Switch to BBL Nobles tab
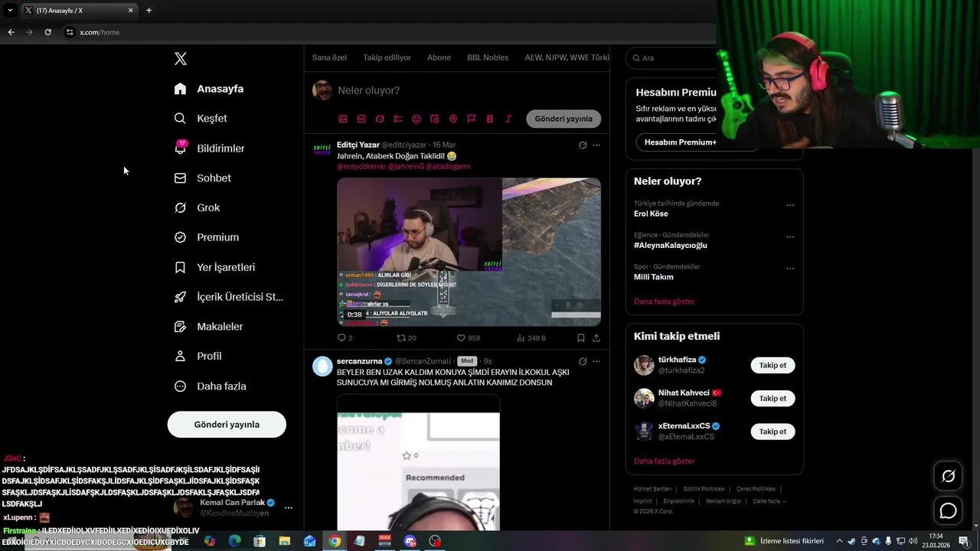Image resolution: width=980 pixels, height=551 pixels. (x=488, y=58)
